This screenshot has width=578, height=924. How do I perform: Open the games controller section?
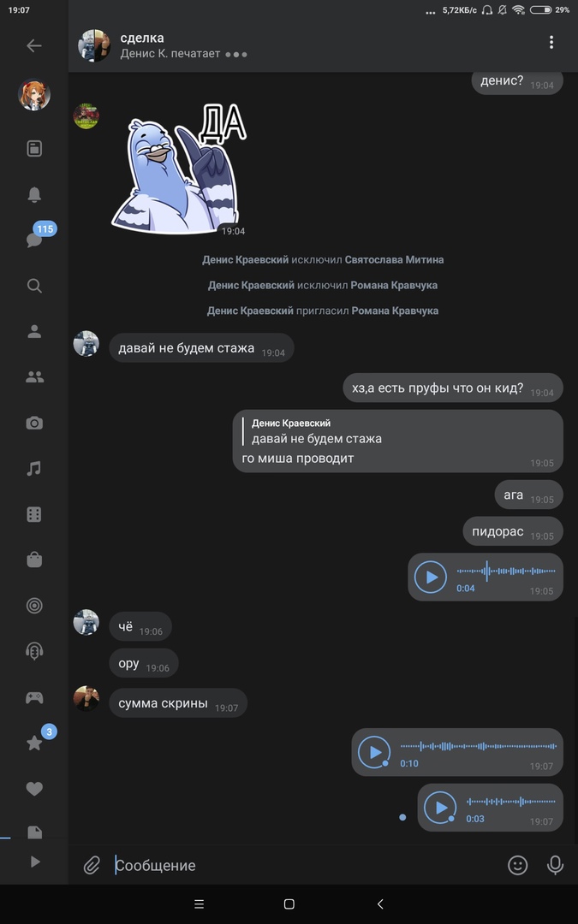point(34,698)
